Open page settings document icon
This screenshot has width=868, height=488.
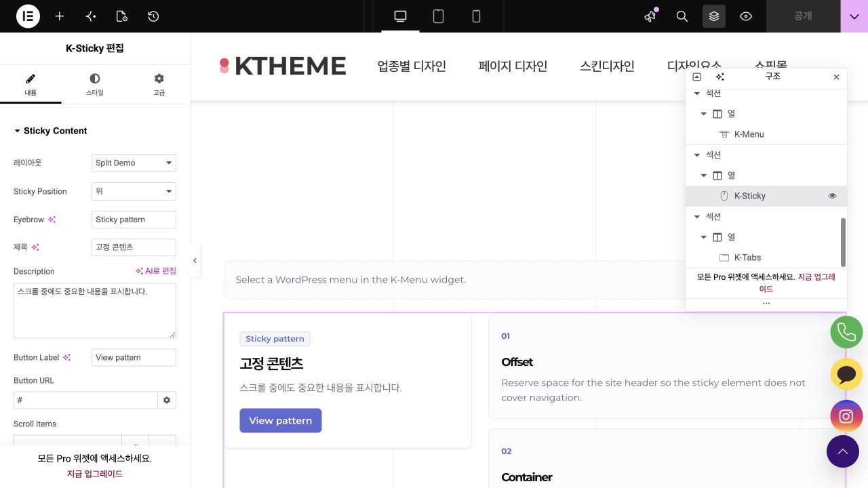[122, 16]
